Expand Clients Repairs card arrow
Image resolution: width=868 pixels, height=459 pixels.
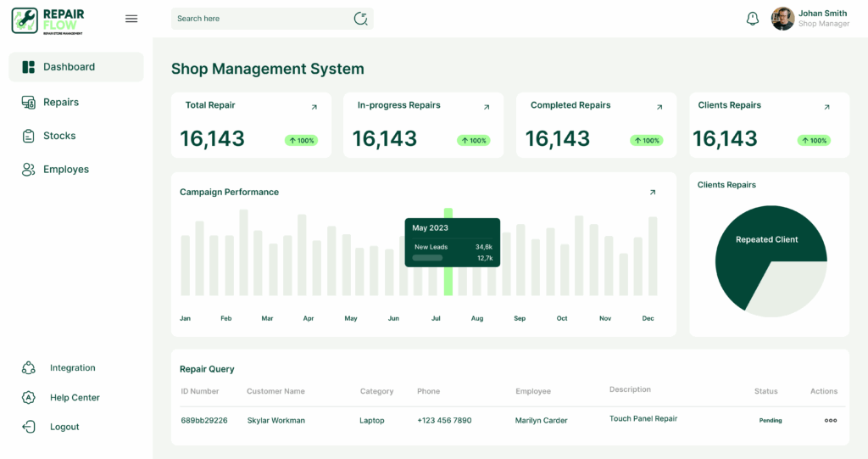(x=827, y=107)
